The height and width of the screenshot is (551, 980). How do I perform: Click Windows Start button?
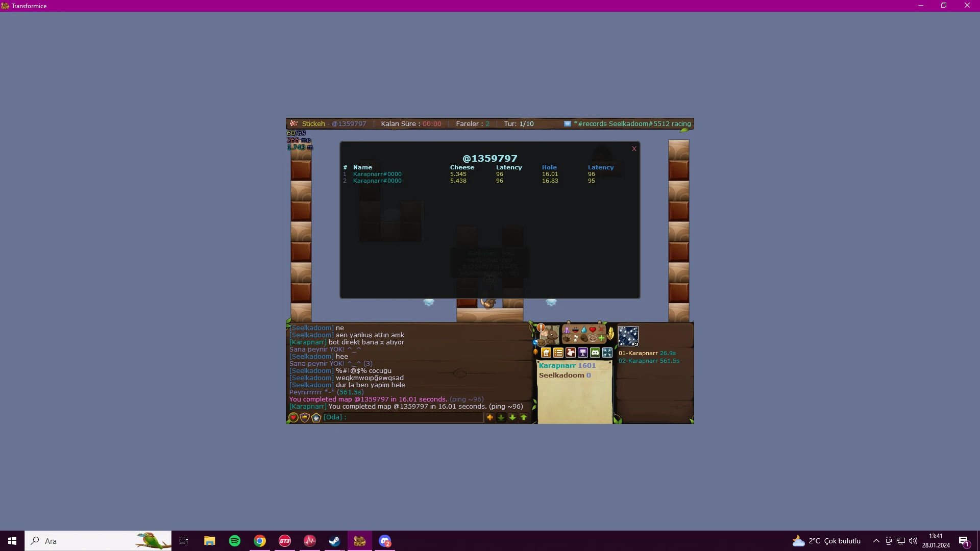click(x=12, y=541)
